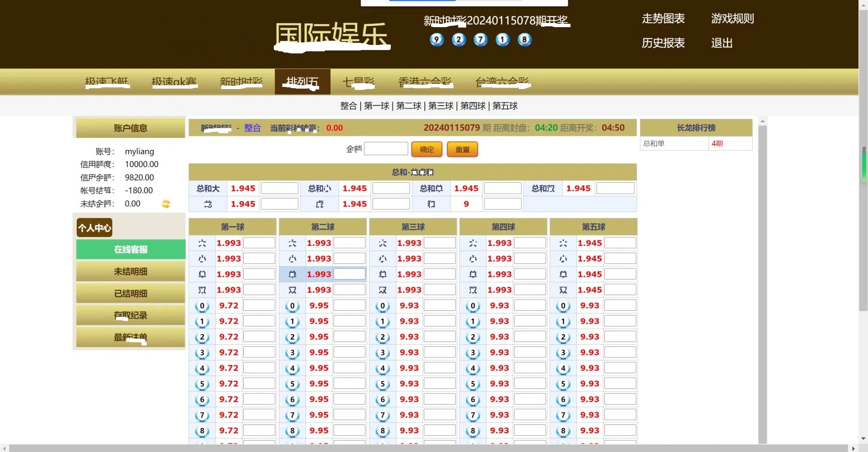Viewport: 868px width, 452px height.
Task: Click the 重置 reset button
Action: point(462,150)
